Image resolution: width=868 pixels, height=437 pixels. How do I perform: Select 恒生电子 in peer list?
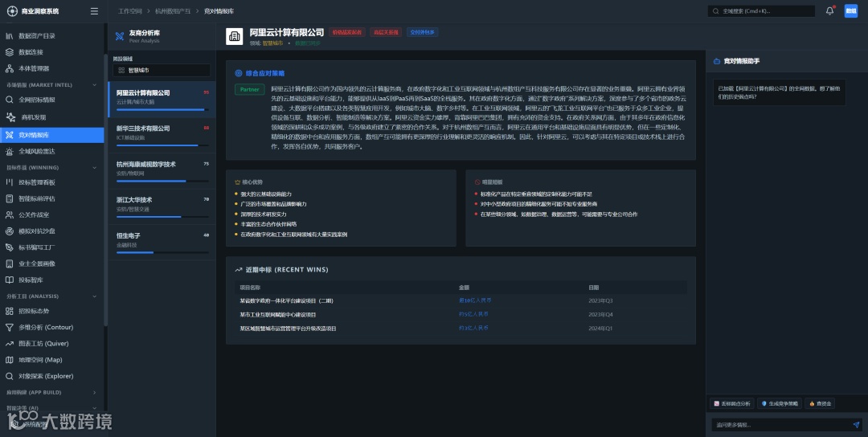point(162,243)
